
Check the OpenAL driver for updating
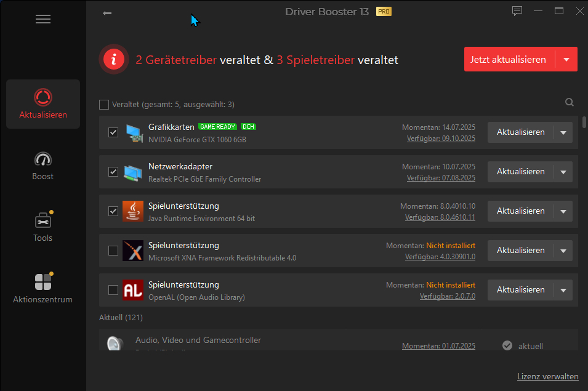[113, 289]
